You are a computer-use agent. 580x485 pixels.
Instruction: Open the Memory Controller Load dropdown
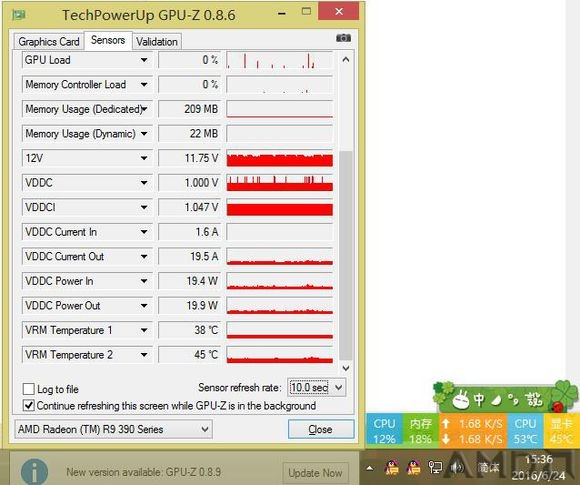144,84
